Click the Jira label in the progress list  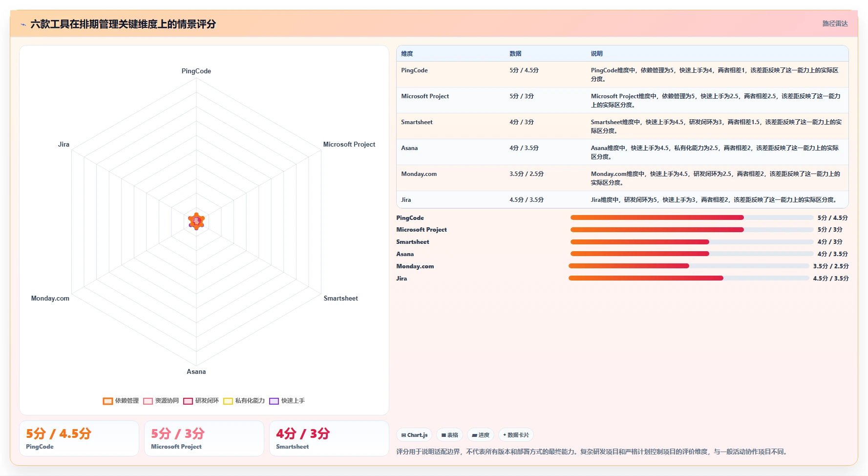(402, 279)
